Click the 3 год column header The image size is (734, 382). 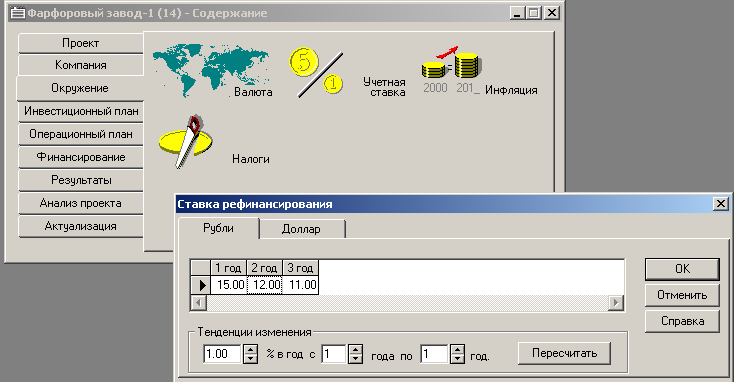pos(301,268)
